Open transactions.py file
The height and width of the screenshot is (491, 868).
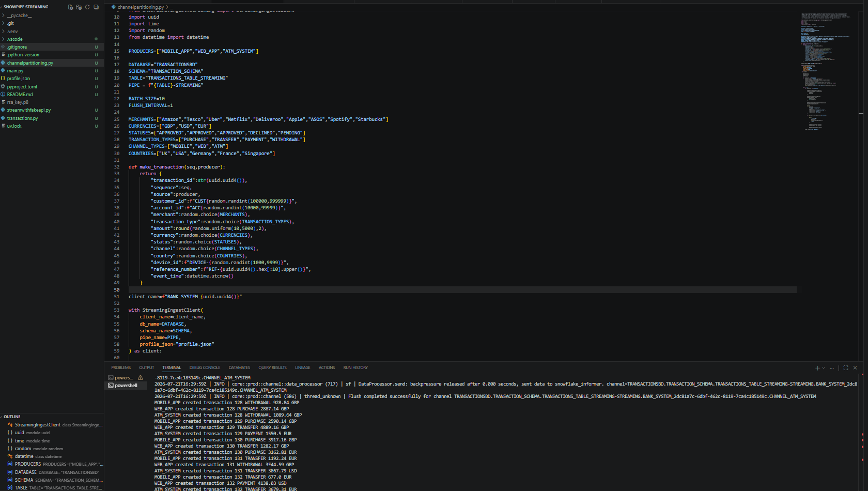(x=52, y=118)
